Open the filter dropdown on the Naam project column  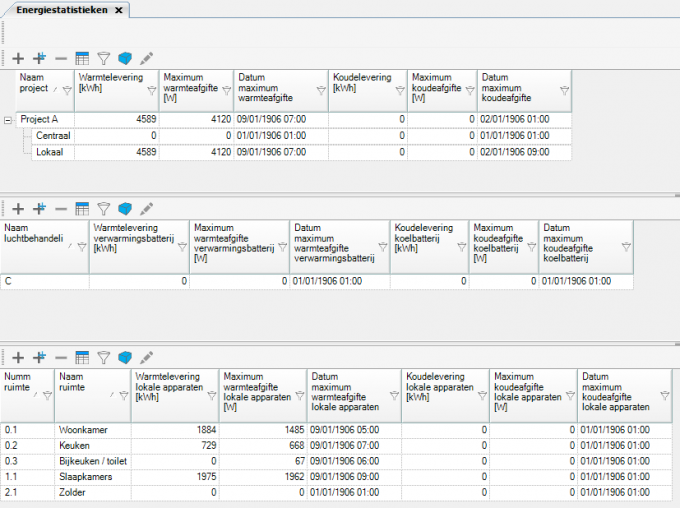pyautogui.click(x=67, y=90)
